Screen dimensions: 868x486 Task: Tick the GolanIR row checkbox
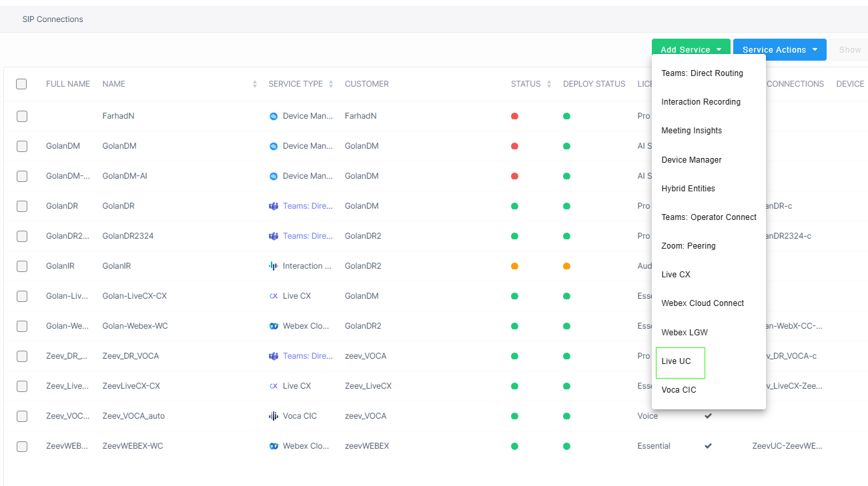pos(22,266)
